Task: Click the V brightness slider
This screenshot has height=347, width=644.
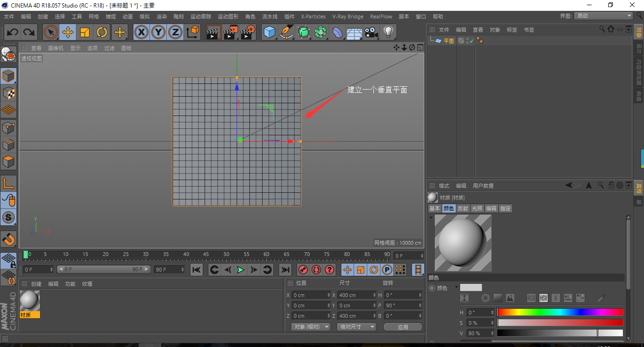Action: tap(560, 333)
